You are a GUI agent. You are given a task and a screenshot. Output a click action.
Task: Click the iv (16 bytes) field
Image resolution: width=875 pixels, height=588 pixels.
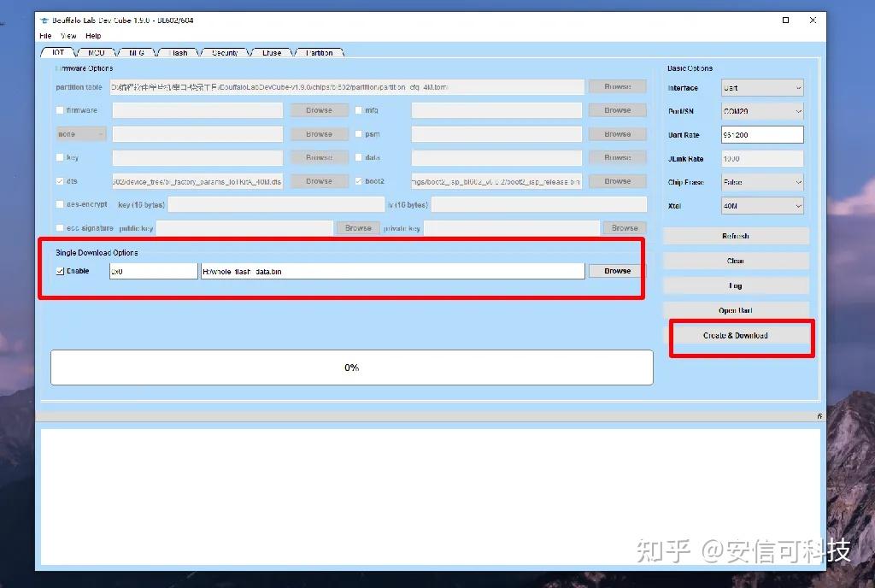point(539,204)
